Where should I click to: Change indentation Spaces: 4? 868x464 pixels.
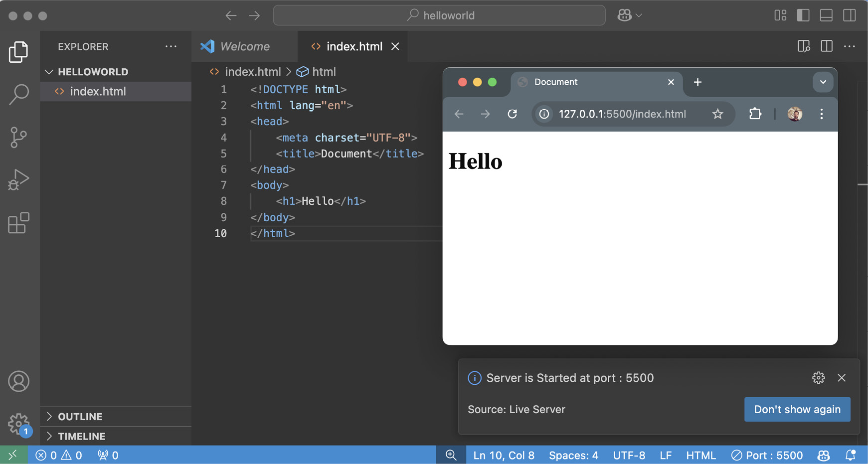573,455
